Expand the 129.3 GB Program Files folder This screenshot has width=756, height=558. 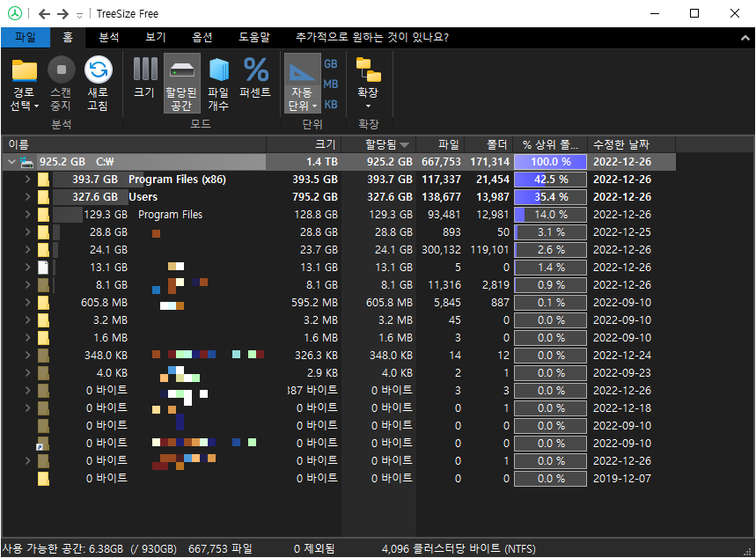[x=27, y=215]
